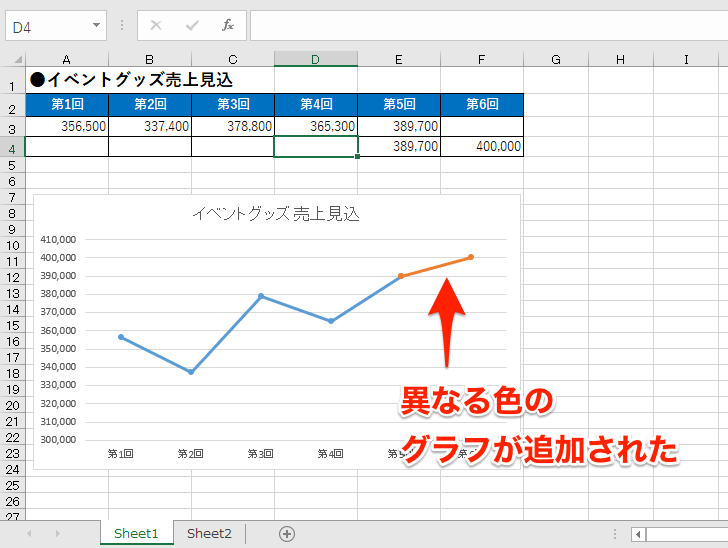Screen dimensions: 728x548
Task: Click title cell ●イベントグッズ売上見込
Action: click(131, 80)
